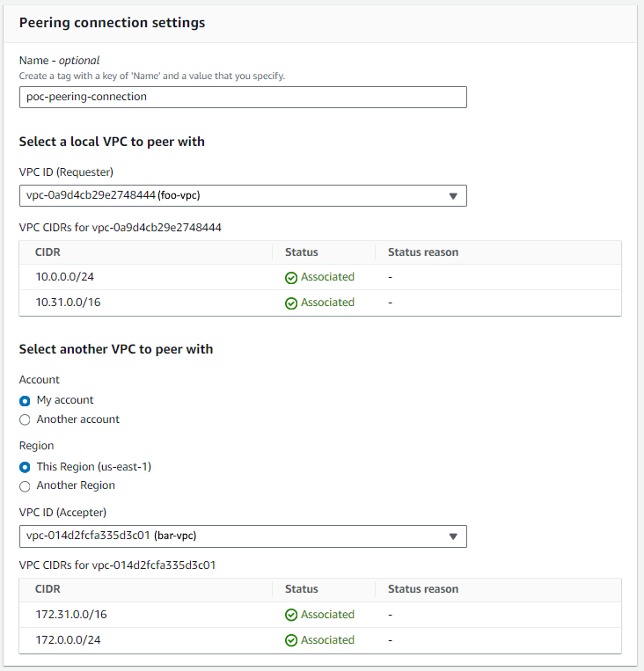Select the Another account radio option
The width and height of the screenshot is (644, 671).
pos(25,419)
